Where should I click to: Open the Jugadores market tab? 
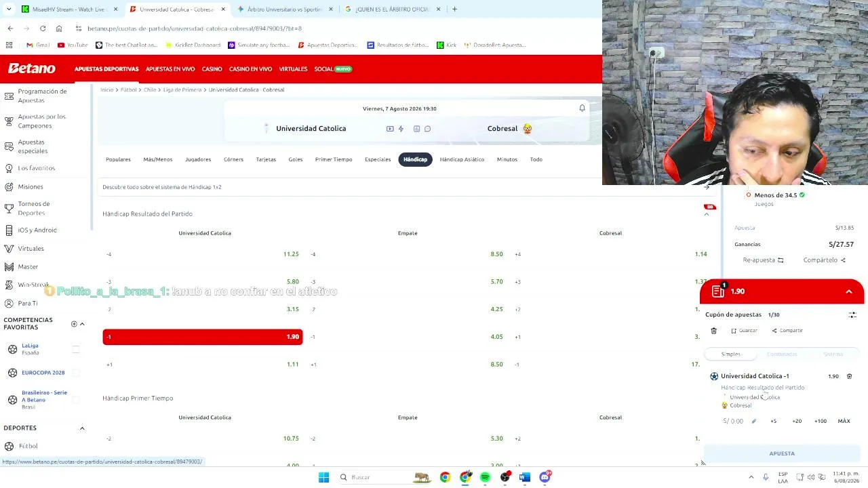pos(198,159)
